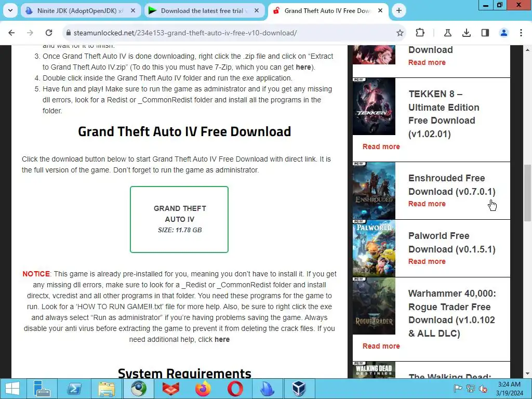Toggle the browser side panel
Image resolution: width=532 pixels, height=399 pixels.
(485, 33)
